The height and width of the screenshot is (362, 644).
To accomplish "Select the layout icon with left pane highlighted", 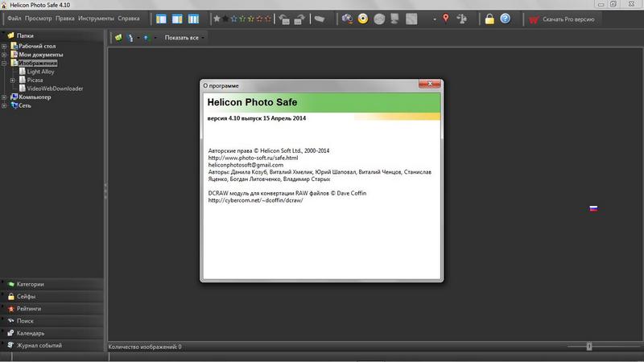I will pyautogui.click(x=161, y=19).
